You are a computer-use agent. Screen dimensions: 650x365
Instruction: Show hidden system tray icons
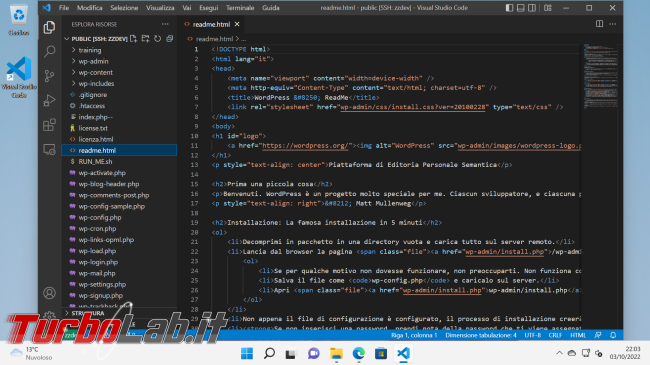[x=559, y=353]
